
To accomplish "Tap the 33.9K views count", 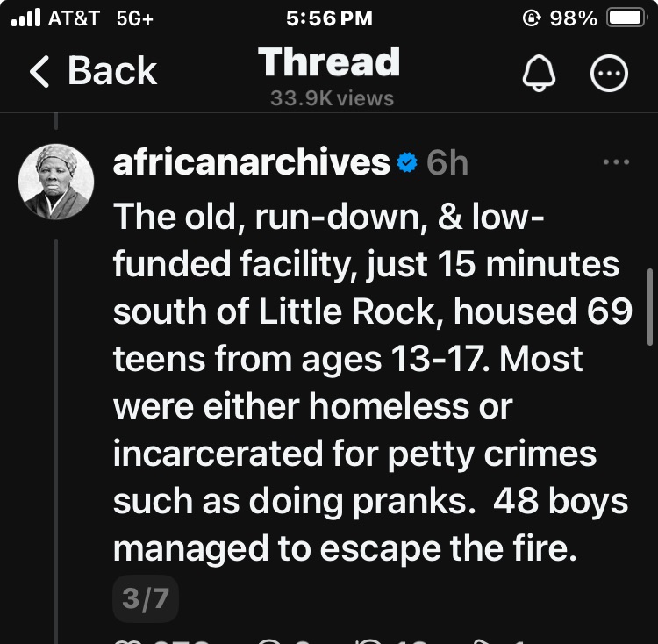I will (x=332, y=98).
